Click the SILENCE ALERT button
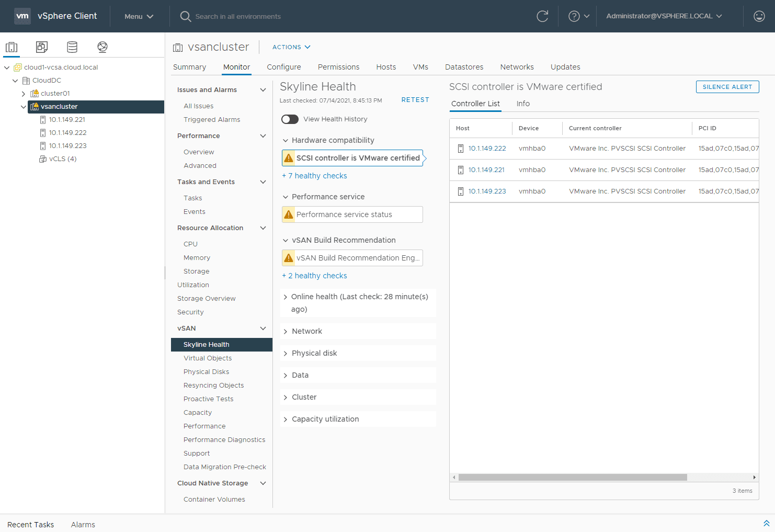The image size is (775, 532). pyautogui.click(x=727, y=87)
